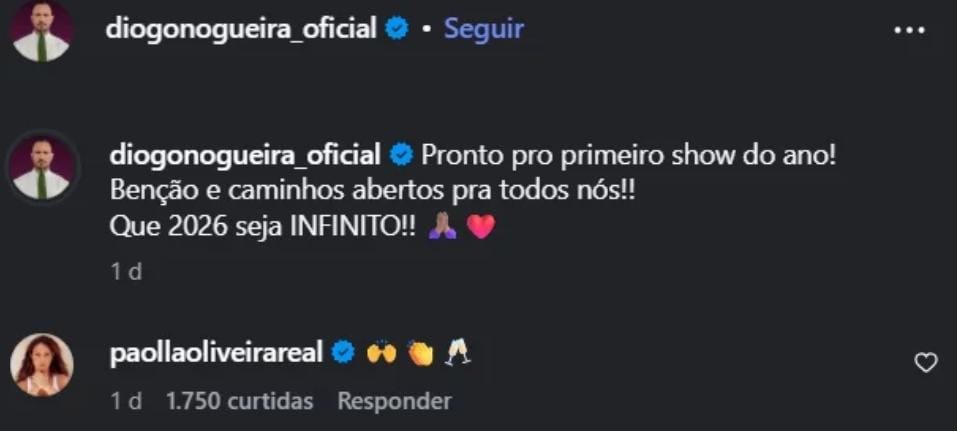Screen dimensions: 960x431
Task: Click the '1 d' timestamp beside curtidas
Action: [x=126, y=401]
